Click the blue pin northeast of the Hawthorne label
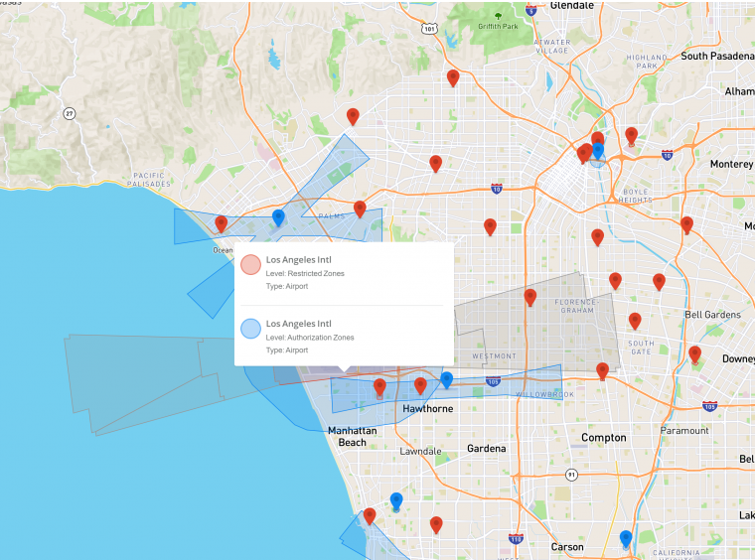Viewport: 755px width, 560px height. pyautogui.click(x=446, y=379)
